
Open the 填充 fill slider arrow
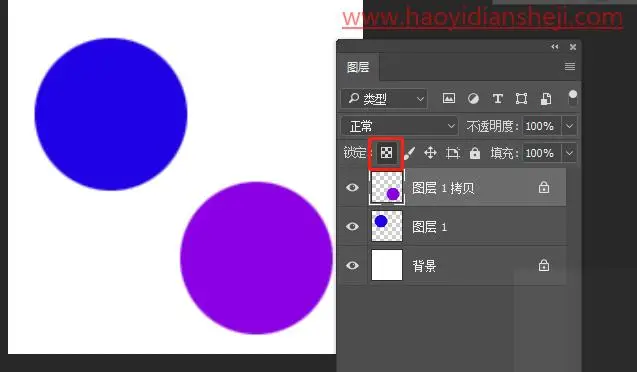[569, 153]
